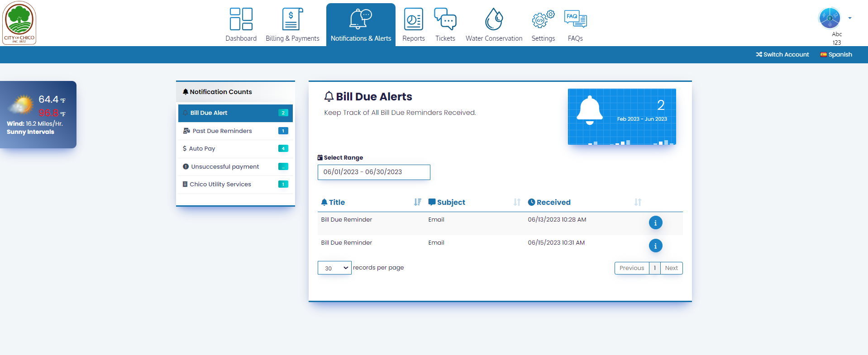This screenshot has height=355, width=868.
Task: Open Settings gear icon
Action: coord(543,19)
